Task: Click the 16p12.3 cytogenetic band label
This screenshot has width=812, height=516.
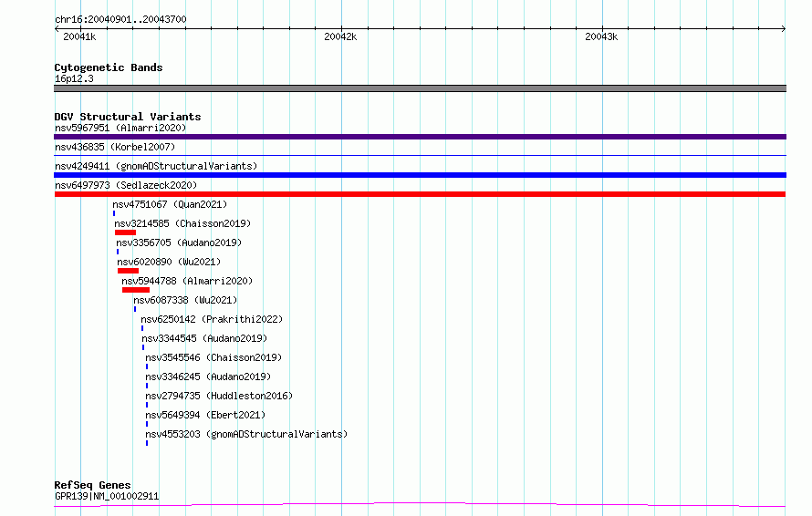Action: (74, 78)
